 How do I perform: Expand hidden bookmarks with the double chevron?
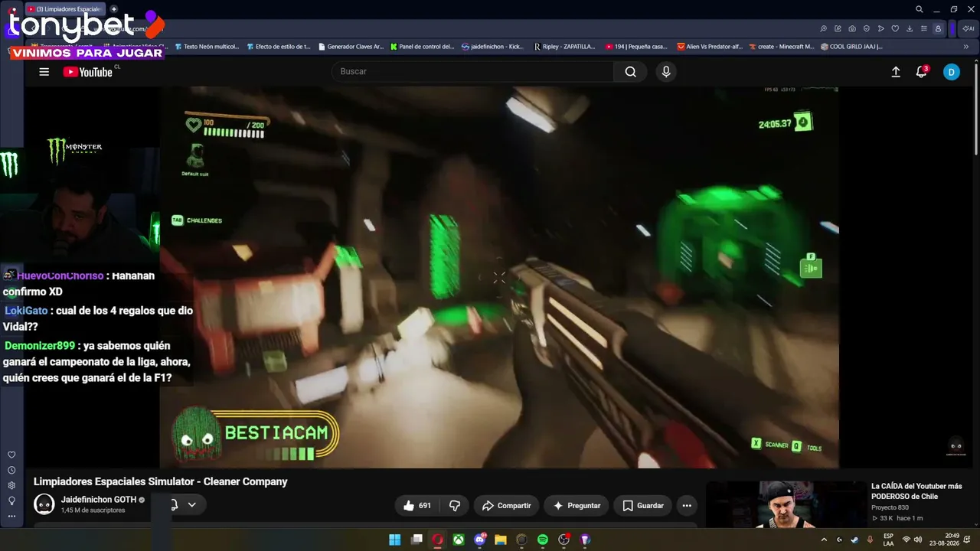[x=966, y=47]
